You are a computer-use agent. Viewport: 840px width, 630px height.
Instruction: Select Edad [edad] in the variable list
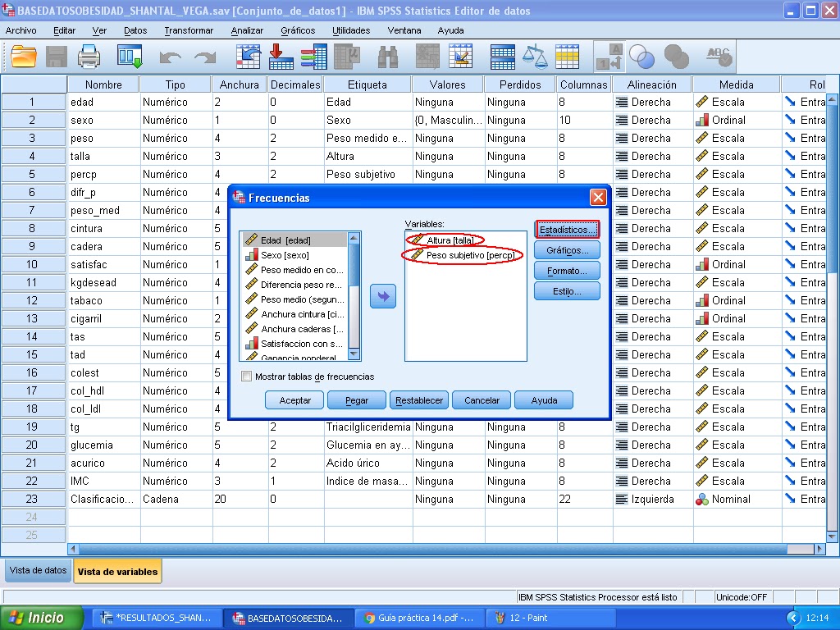tap(294, 240)
